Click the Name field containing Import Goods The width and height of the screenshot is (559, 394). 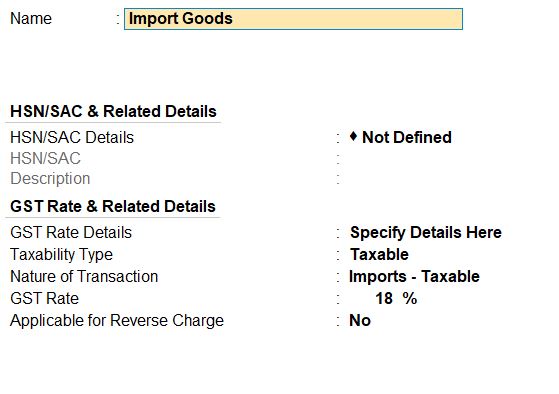[x=293, y=19]
